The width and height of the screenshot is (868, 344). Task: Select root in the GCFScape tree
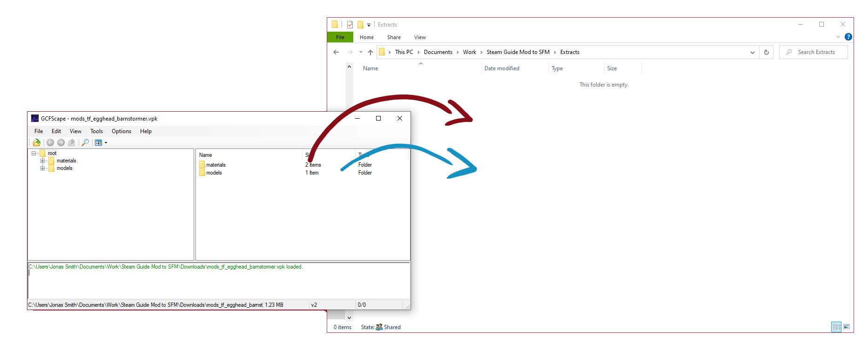click(52, 153)
